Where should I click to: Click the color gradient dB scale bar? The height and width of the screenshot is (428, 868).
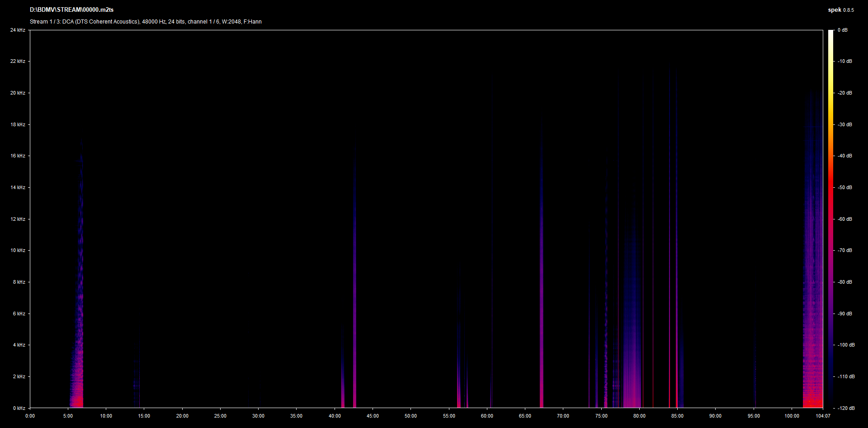pyautogui.click(x=830, y=219)
